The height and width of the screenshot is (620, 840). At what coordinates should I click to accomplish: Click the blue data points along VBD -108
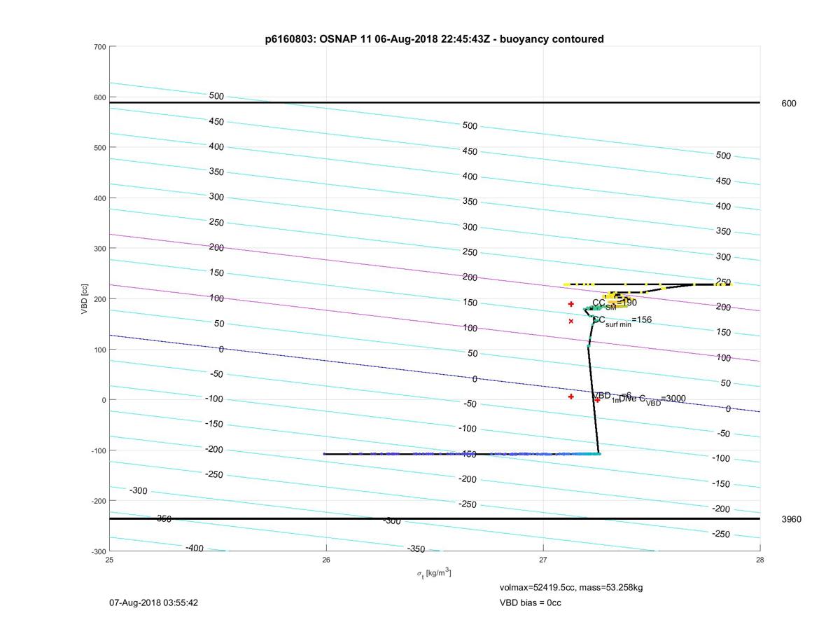coord(462,454)
